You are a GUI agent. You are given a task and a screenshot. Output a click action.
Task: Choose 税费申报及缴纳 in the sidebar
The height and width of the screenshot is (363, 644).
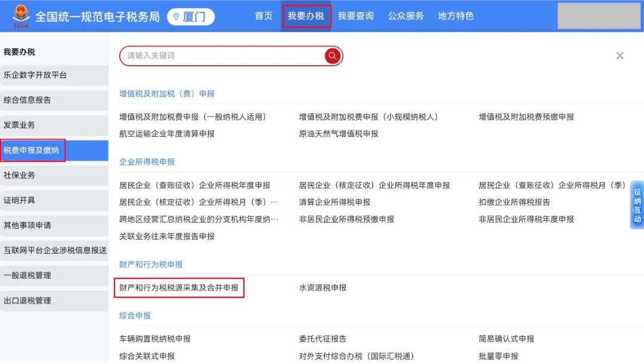pos(32,150)
